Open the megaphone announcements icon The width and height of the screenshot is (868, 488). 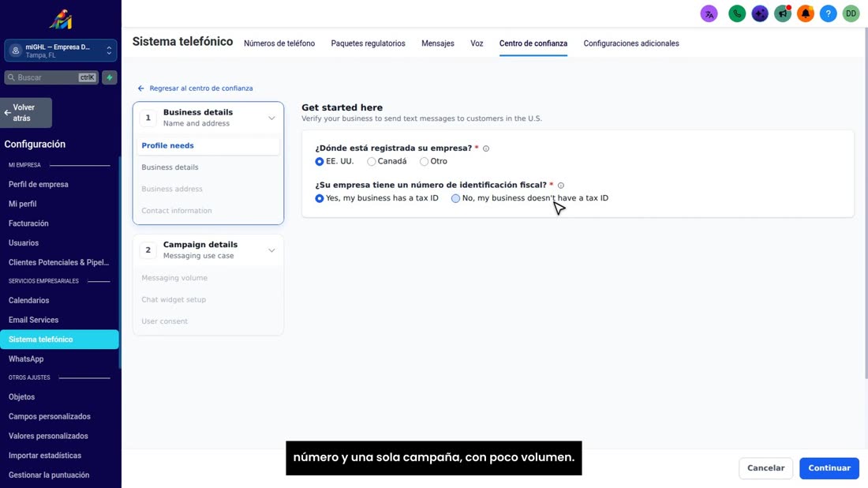pyautogui.click(x=783, y=14)
